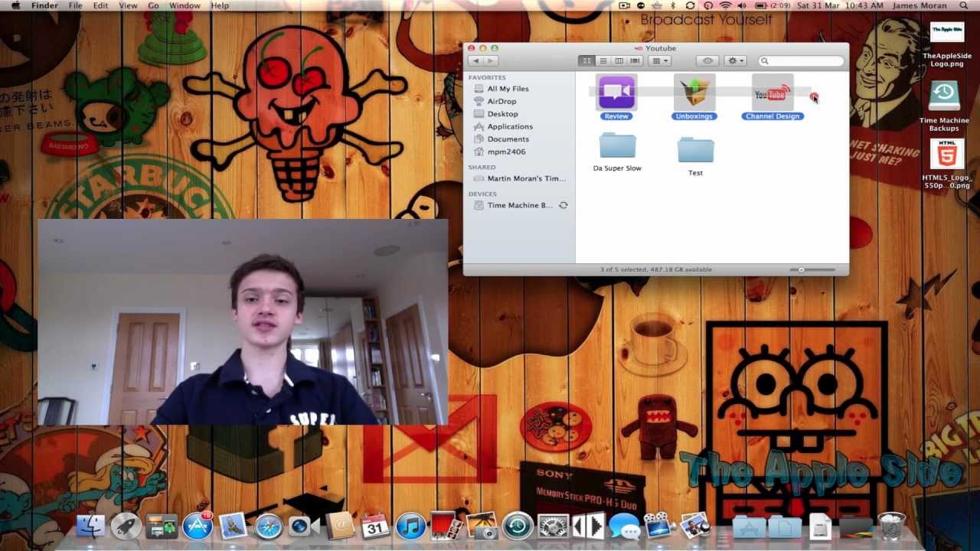This screenshot has width=980, height=551.
Task: Click the volume icon in menu bar
Action: (x=743, y=5)
